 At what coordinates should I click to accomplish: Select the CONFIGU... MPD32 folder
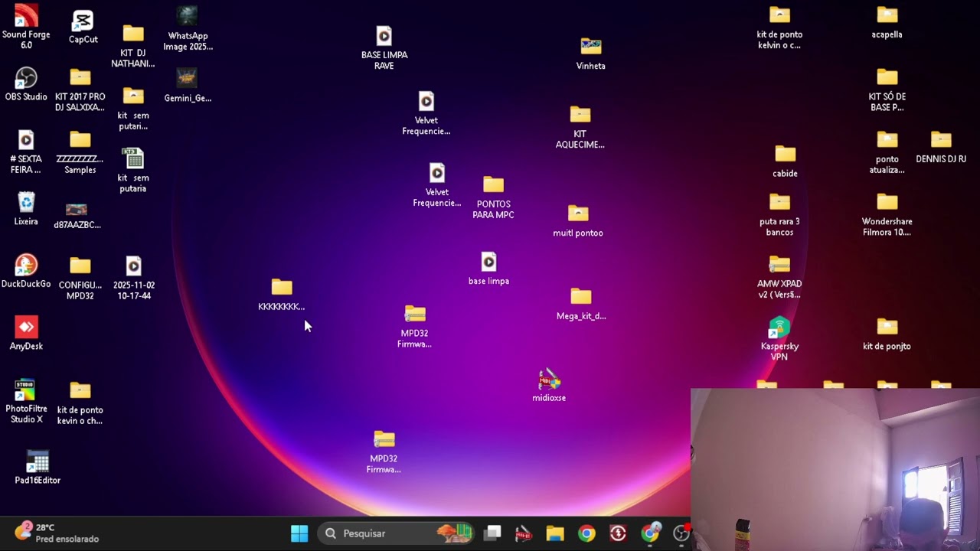pyautogui.click(x=80, y=278)
